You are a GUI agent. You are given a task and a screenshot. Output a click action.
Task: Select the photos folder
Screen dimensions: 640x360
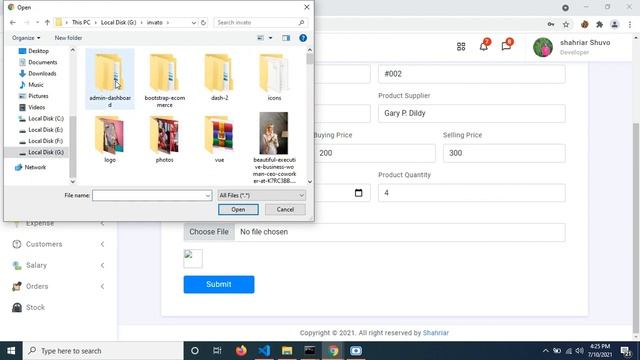click(x=164, y=139)
